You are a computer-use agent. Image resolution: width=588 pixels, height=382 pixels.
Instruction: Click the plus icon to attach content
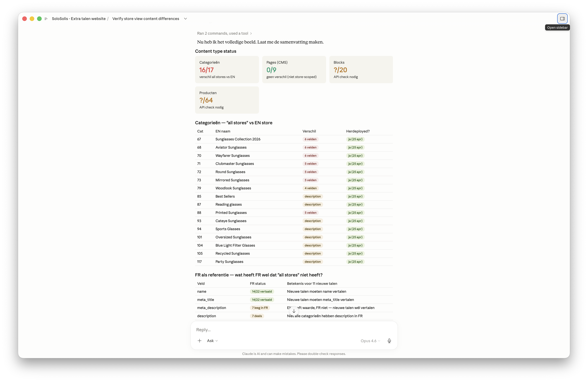pyautogui.click(x=199, y=341)
